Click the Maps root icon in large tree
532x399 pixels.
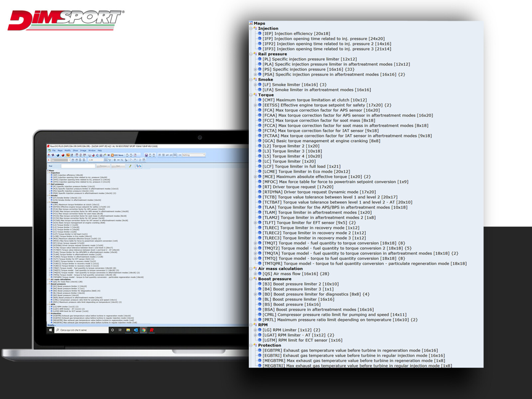click(x=251, y=23)
